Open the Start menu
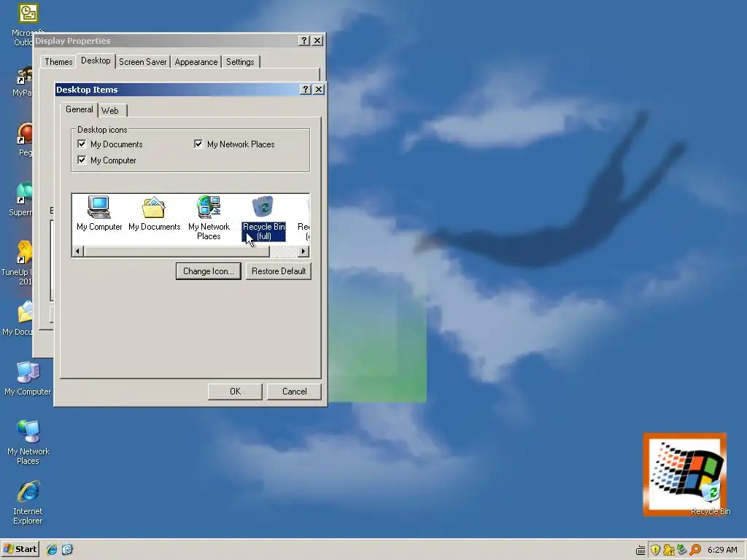Screen dimensions: 747x560 (20, 549)
